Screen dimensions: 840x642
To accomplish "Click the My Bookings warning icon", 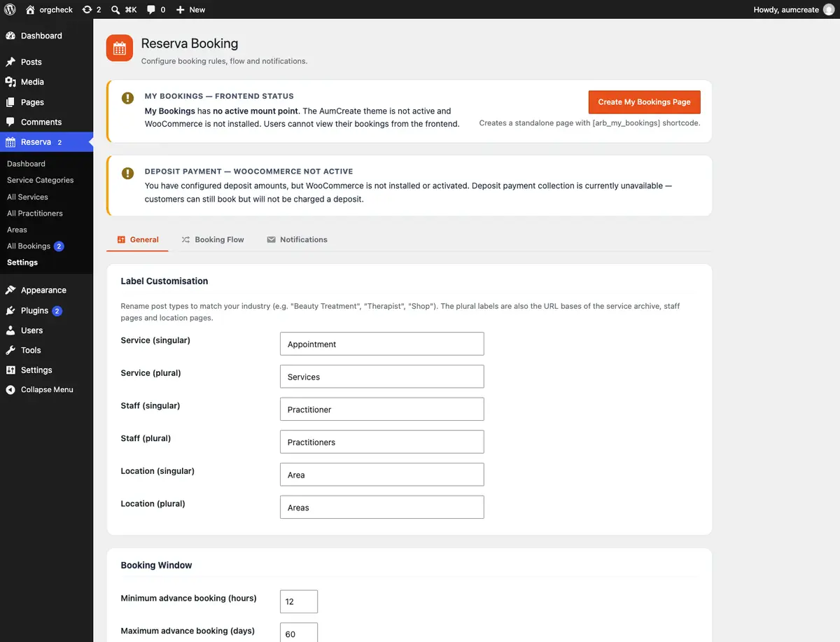I will [127, 98].
